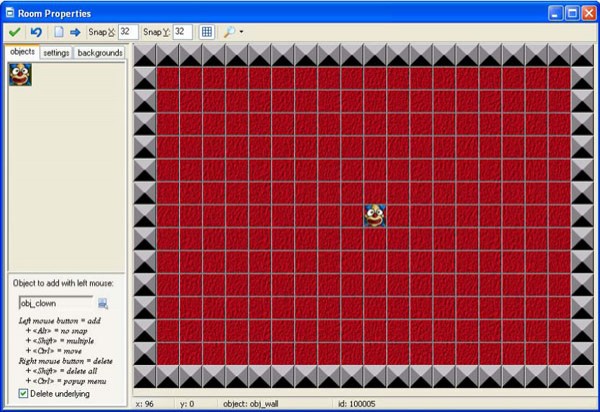The width and height of the screenshot is (600, 412).
Task: Shift all instances using the blue arrow
Action: [x=75, y=33]
